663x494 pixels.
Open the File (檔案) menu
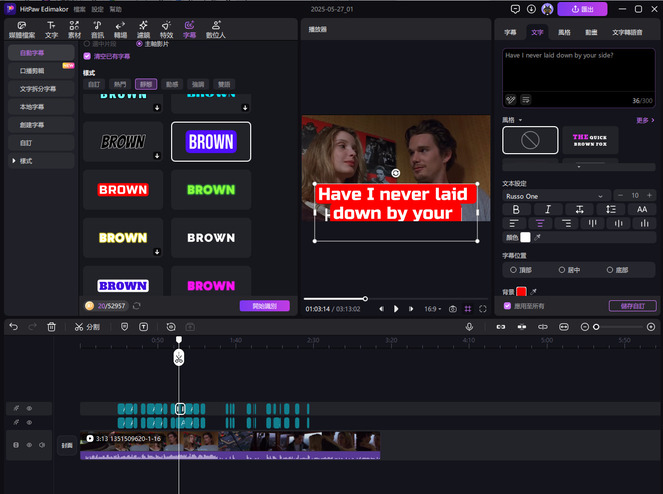coord(79,9)
